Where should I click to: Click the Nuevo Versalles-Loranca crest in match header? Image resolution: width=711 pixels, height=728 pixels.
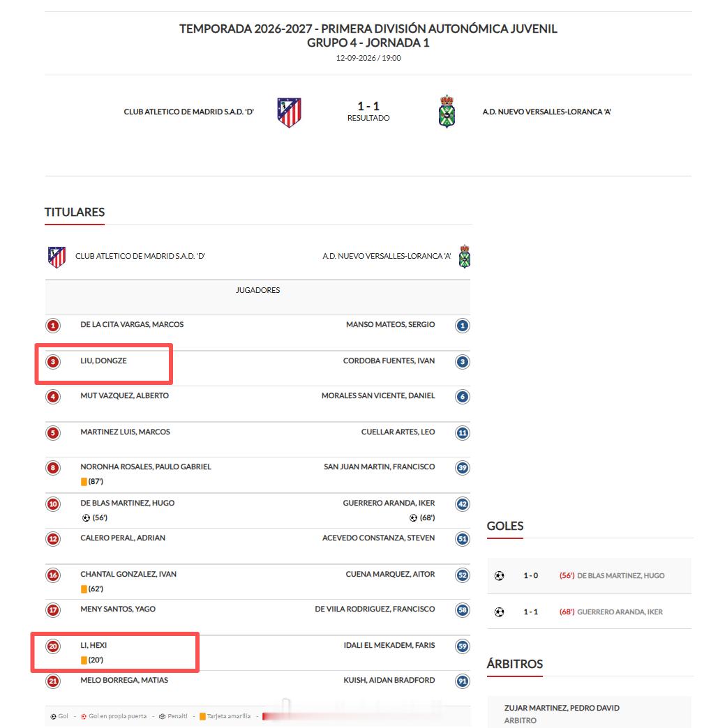pos(447,112)
